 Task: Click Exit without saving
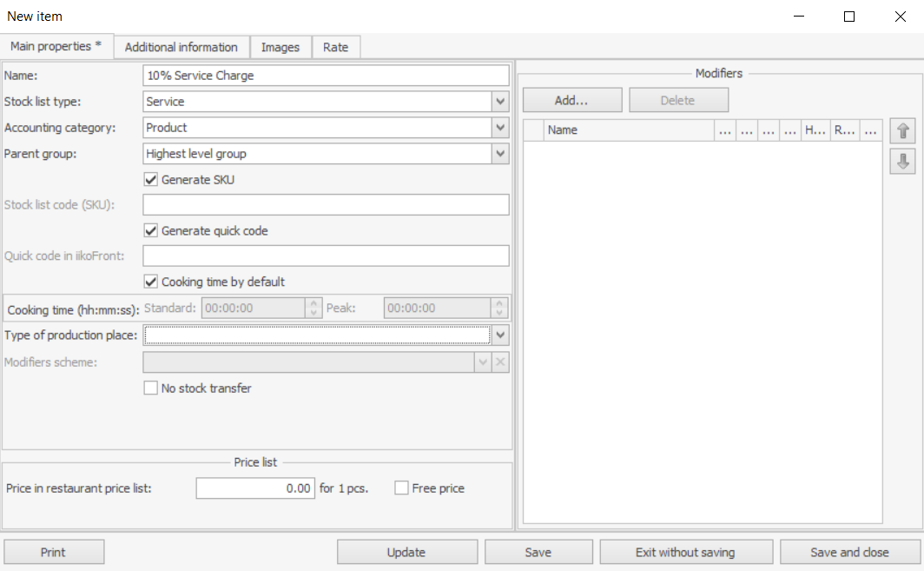click(685, 552)
